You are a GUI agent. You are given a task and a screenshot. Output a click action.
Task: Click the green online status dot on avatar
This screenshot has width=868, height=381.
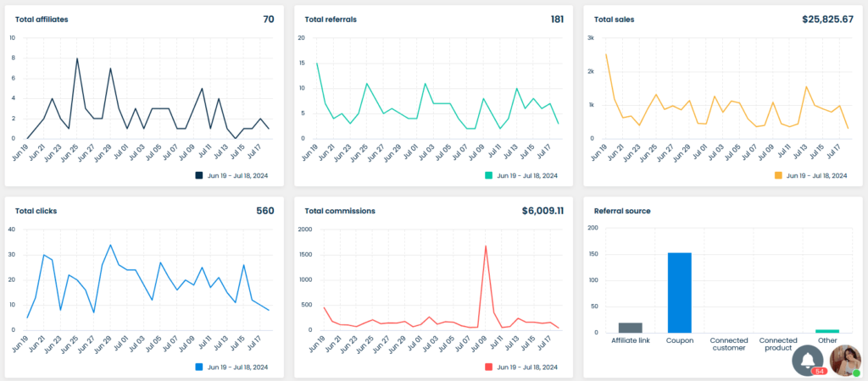[x=856, y=373]
